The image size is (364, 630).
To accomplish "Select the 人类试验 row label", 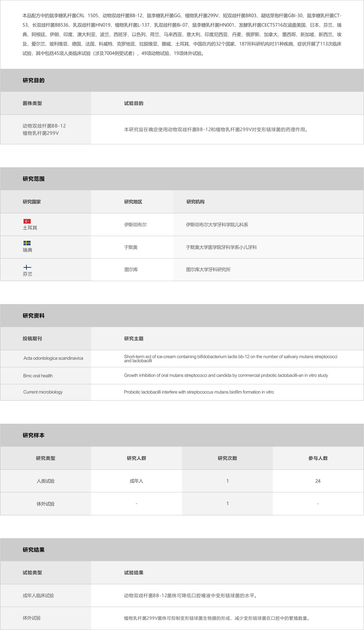I will click(x=45, y=481).
